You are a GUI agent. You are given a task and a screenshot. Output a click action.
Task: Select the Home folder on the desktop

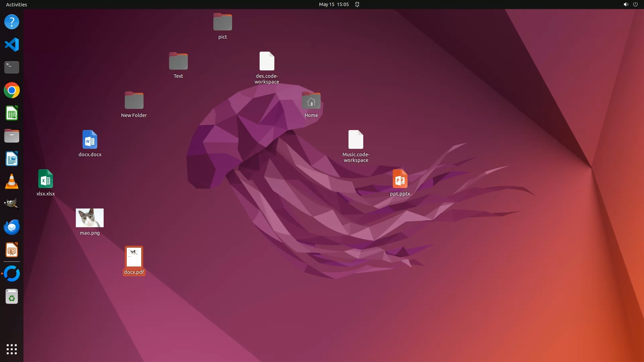pos(311,101)
